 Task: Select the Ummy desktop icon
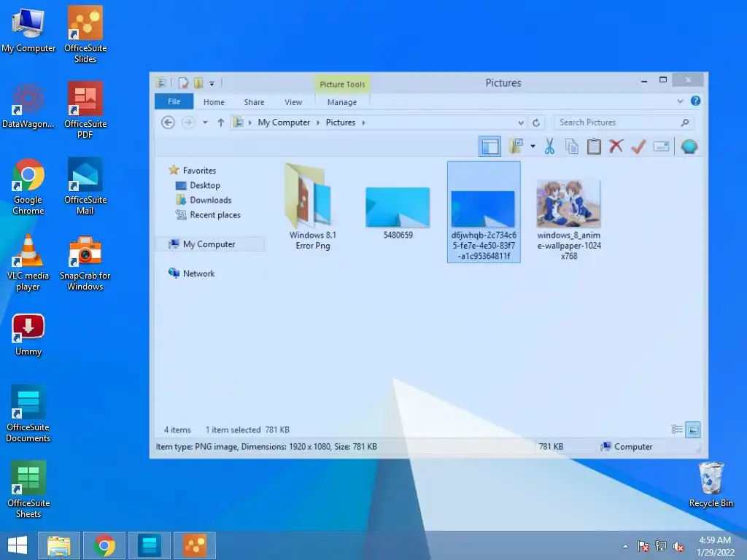28,335
